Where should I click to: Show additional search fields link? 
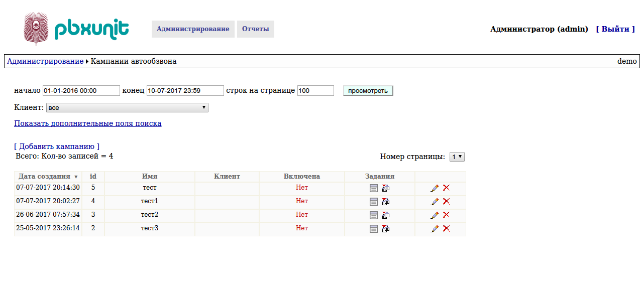pos(88,123)
